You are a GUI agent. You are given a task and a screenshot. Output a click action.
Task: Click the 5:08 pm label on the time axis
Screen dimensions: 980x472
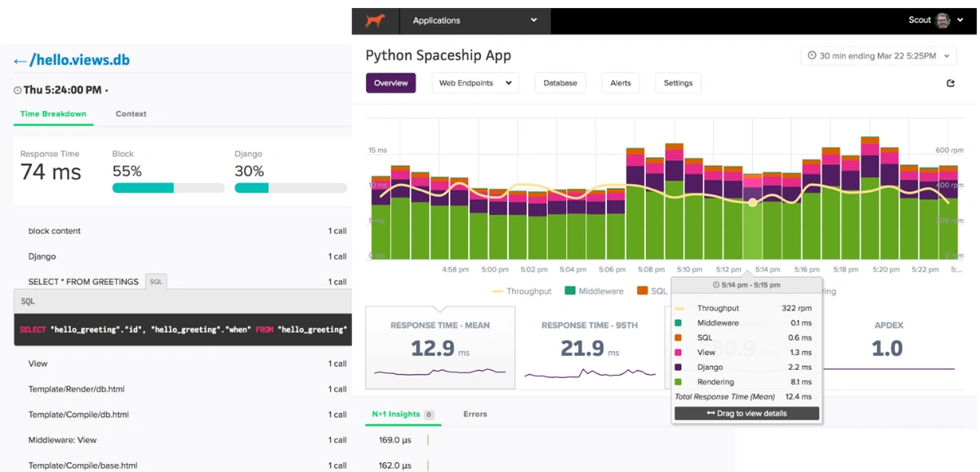pos(651,269)
